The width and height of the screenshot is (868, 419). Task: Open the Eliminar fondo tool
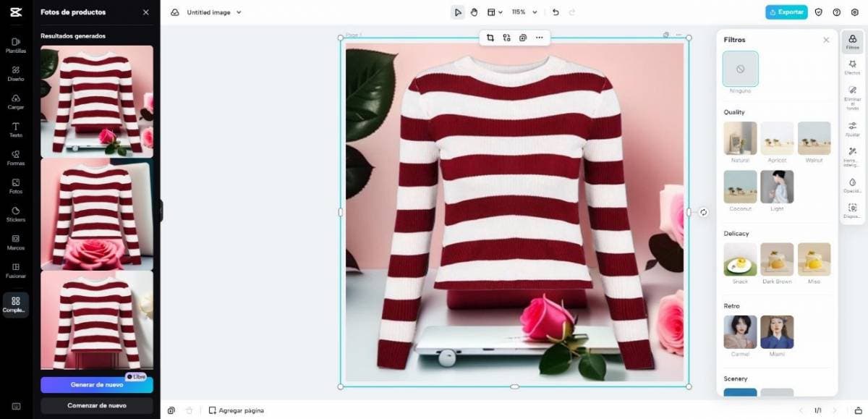click(852, 97)
